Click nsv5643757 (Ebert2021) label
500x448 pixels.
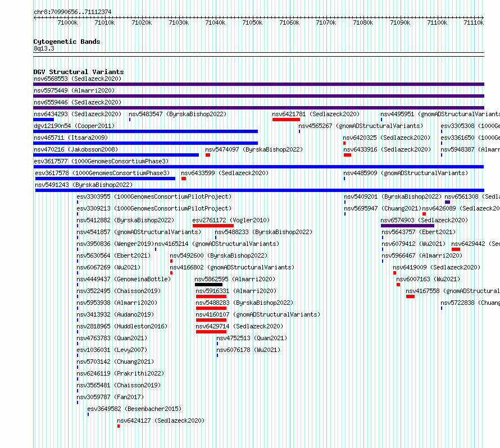(x=419, y=232)
